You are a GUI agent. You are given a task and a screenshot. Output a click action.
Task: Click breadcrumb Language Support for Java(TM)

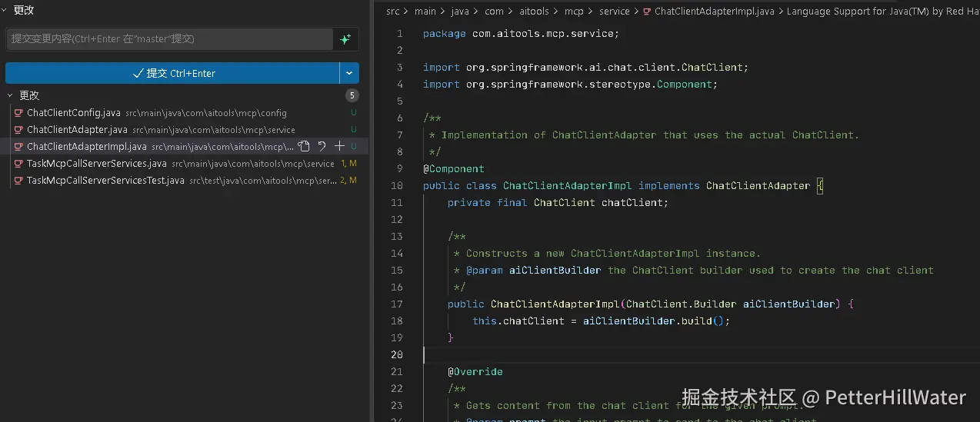pos(882,12)
